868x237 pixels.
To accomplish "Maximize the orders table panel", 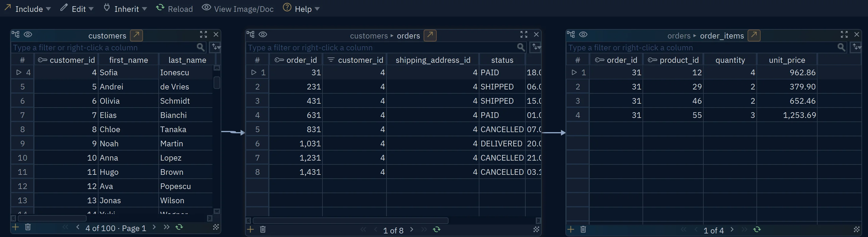I will point(524,34).
